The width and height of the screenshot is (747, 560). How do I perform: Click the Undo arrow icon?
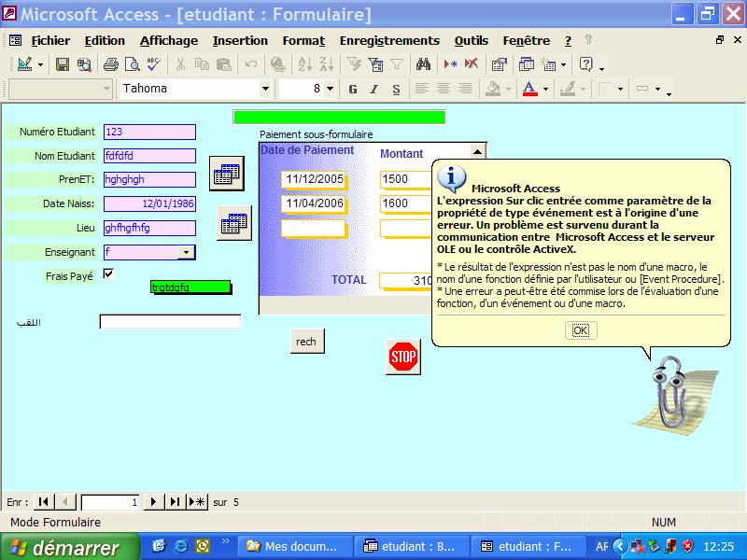(x=251, y=64)
